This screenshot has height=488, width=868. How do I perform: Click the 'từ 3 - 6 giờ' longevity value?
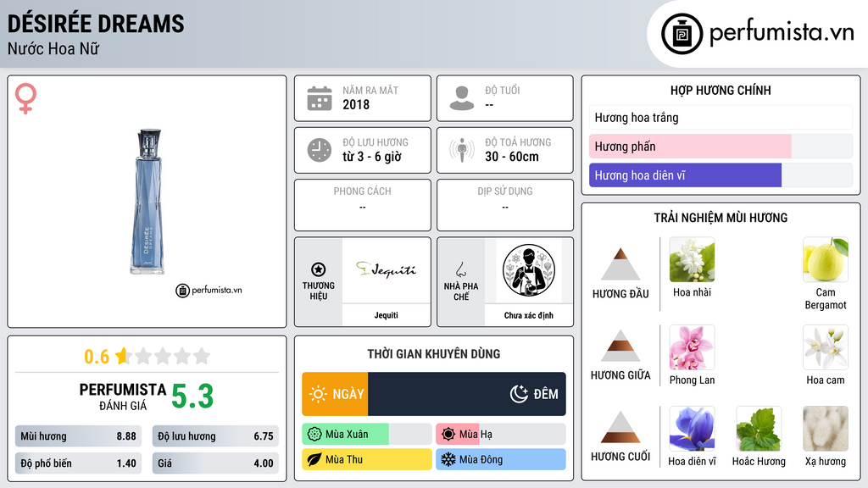[371, 157]
